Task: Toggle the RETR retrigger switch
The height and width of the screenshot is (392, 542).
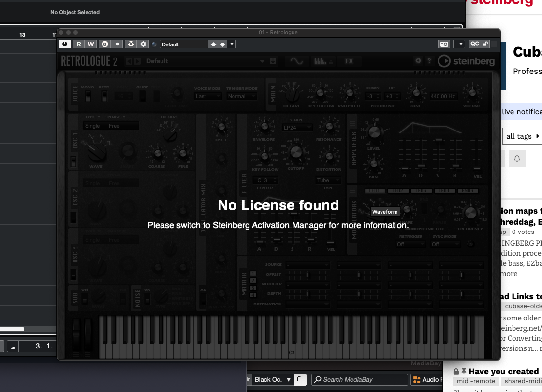Action: [104, 97]
